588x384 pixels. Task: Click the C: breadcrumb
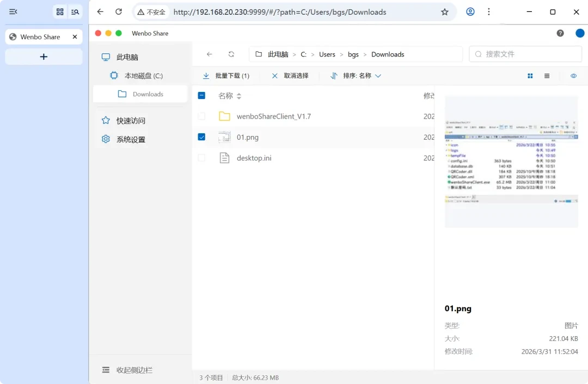click(303, 54)
